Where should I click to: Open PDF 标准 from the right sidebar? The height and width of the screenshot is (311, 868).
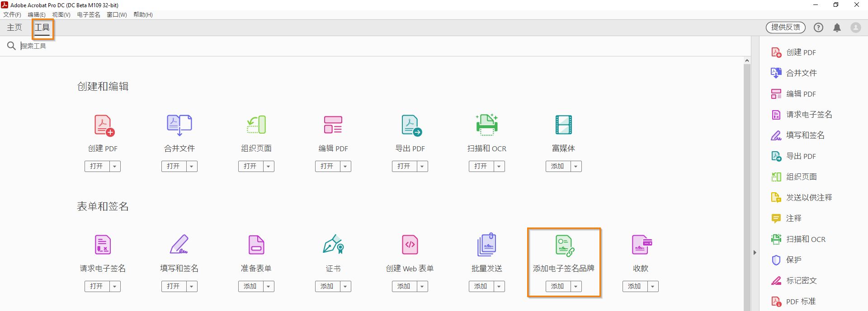point(793,302)
